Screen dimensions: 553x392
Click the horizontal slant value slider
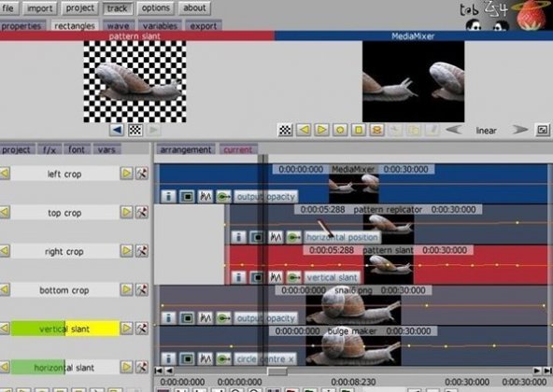click(x=64, y=368)
